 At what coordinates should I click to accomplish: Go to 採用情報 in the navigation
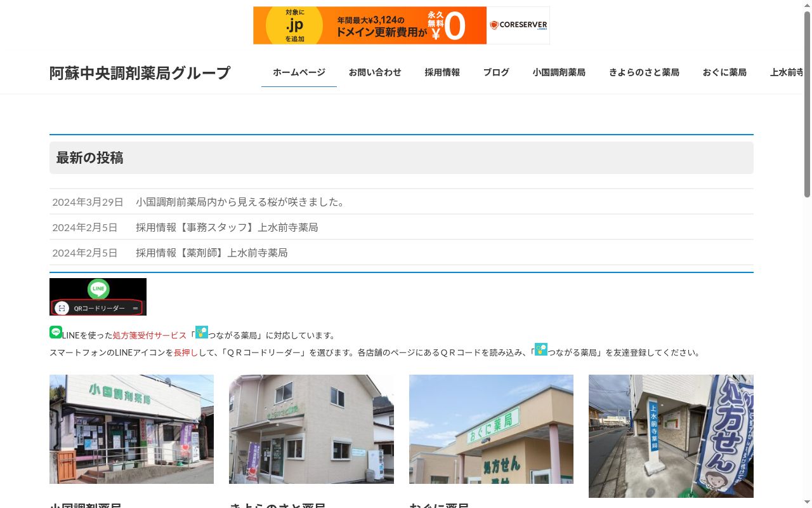[x=442, y=72]
